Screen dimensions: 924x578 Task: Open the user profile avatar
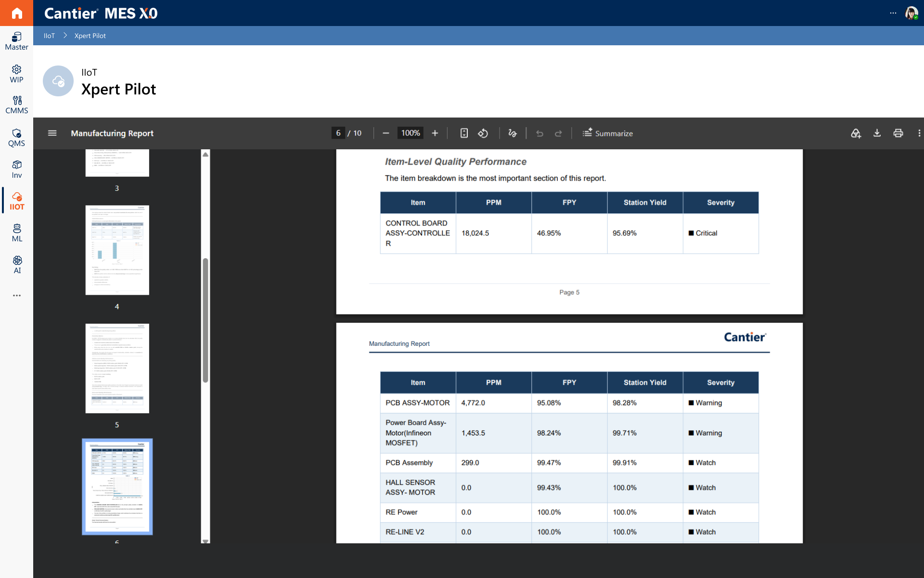911,13
